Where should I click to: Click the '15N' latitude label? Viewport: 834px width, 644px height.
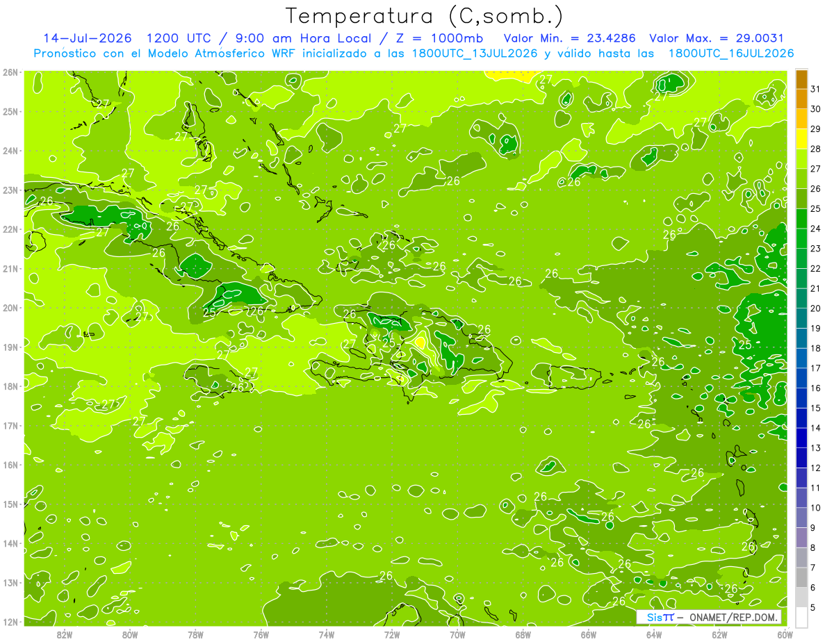pos(10,504)
